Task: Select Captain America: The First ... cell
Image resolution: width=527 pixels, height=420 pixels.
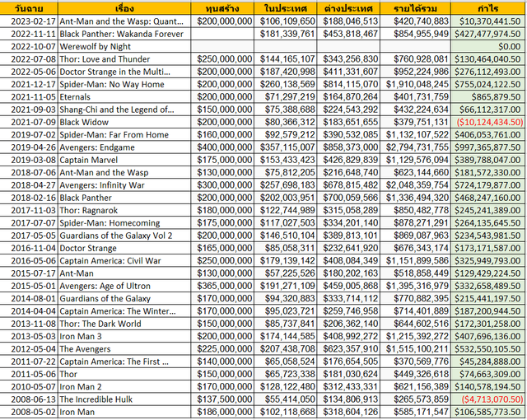Action: coord(124,362)
